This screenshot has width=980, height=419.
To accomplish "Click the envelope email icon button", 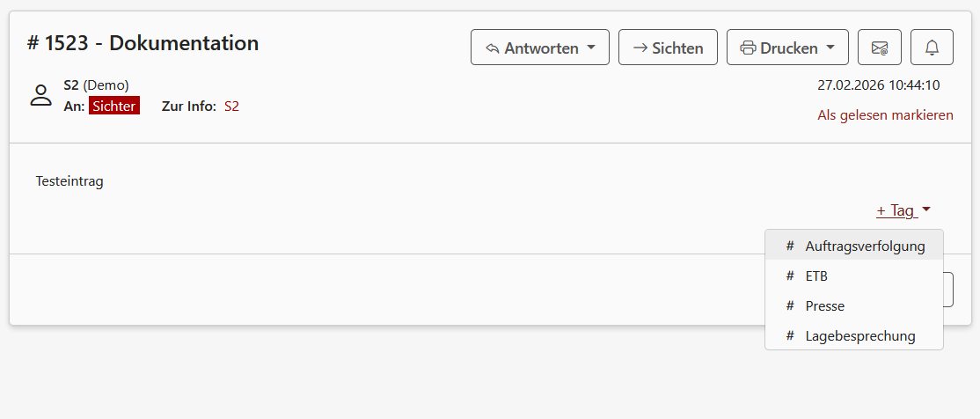I will tap(879, 48).
